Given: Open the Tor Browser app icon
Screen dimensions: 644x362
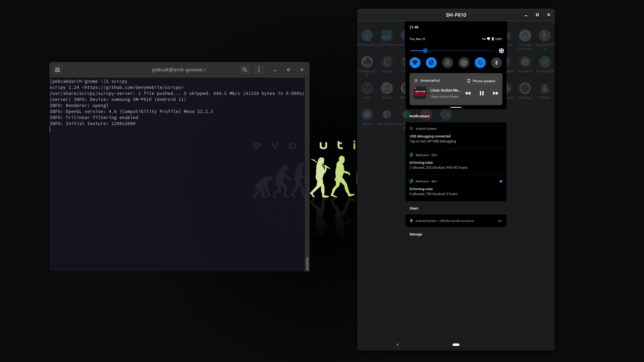Looking at the screenshot, I should point(387,115).
